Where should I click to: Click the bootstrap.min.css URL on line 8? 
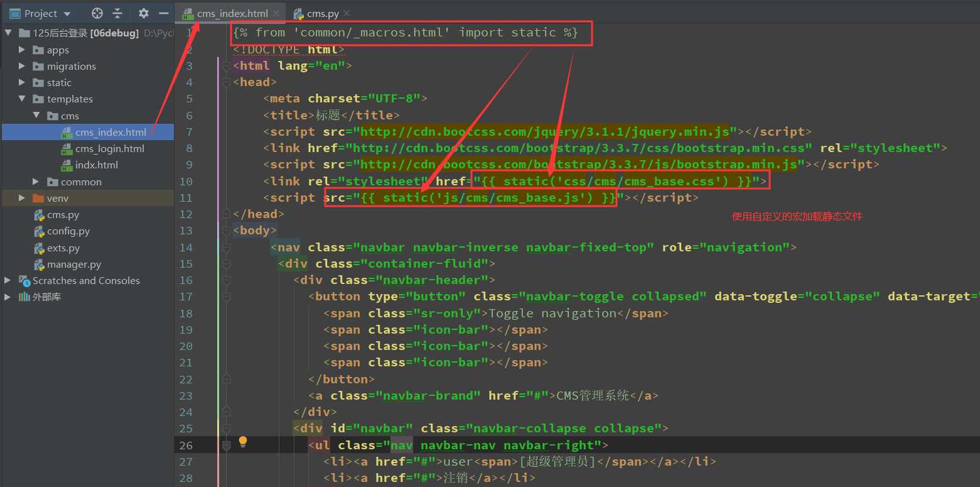(x=578, y=148)
